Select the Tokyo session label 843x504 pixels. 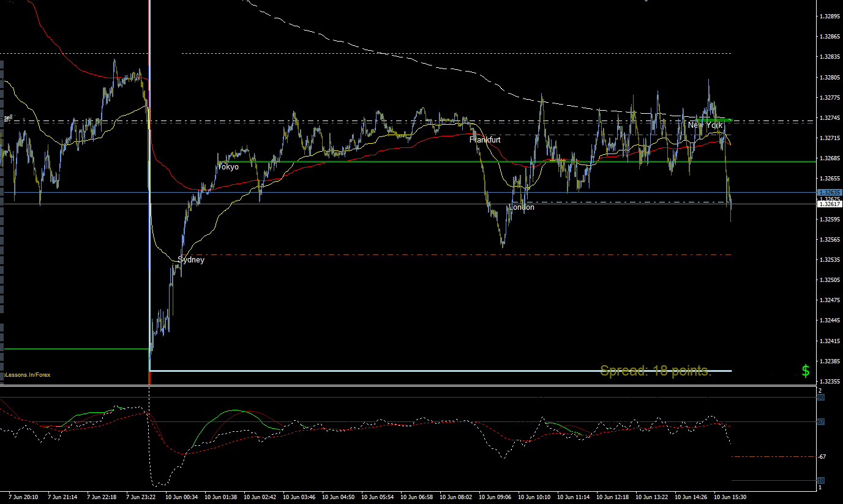228,167
